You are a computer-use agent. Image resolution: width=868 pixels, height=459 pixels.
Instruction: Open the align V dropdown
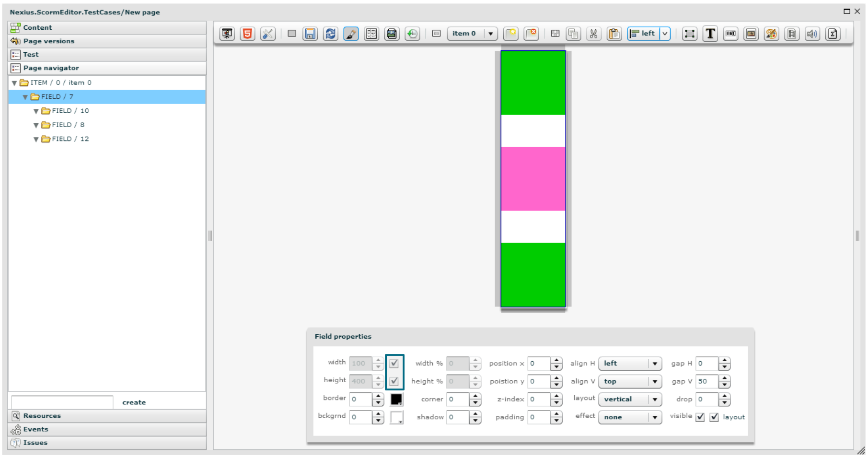pyautogui.click(x=630, y=382)
